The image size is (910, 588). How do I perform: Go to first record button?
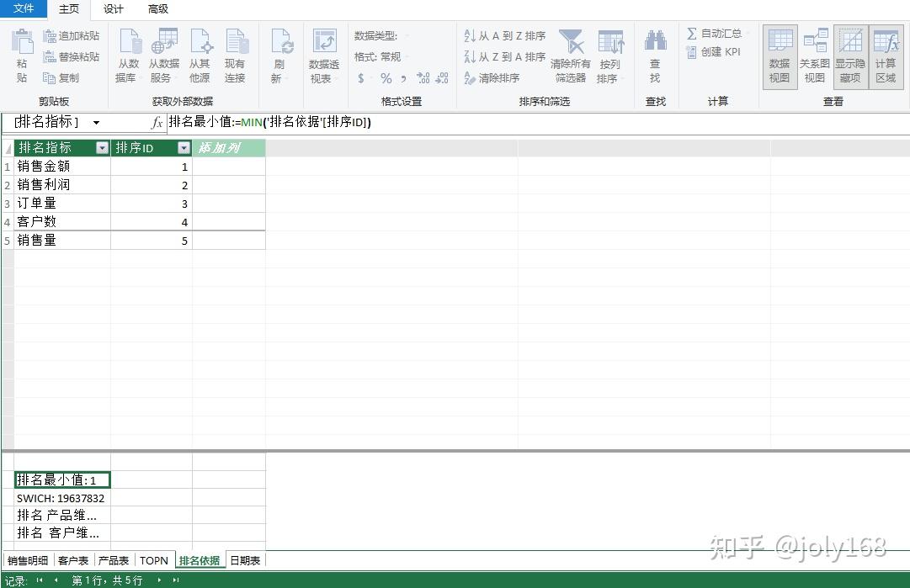point(40,580)
